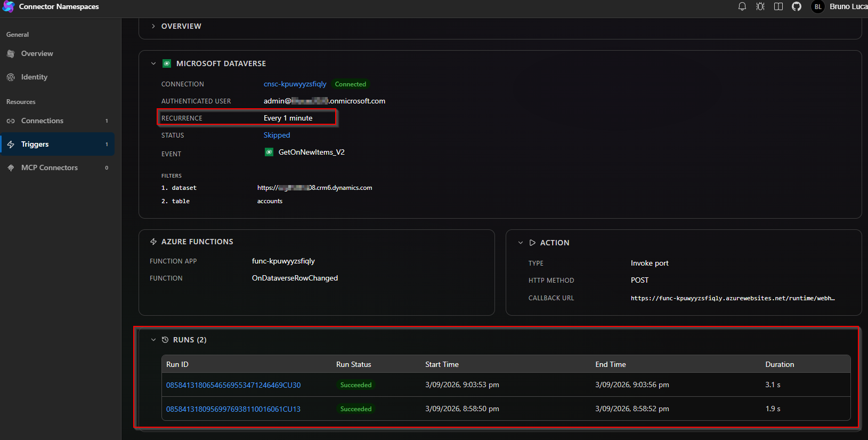This screenshot has width=868, height=440.
Task: Click the crm6.dynamics.com dataset URL
Action: point(314,188)
